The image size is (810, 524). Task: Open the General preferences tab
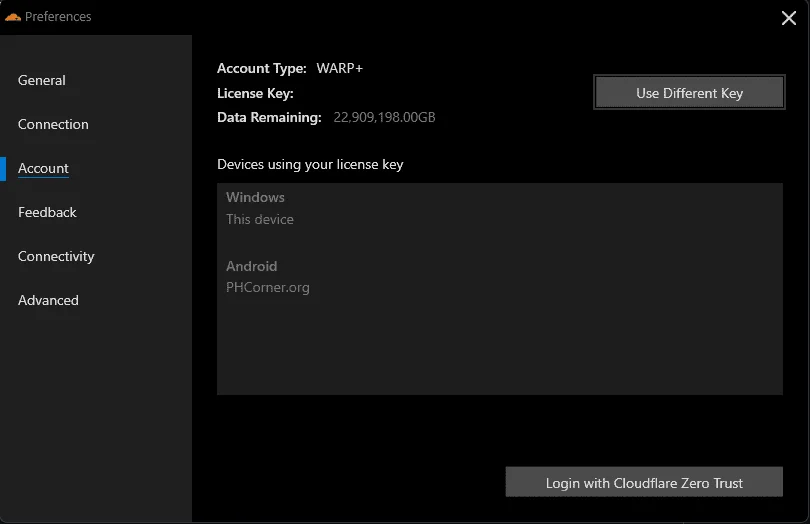[x=42, y=80]
